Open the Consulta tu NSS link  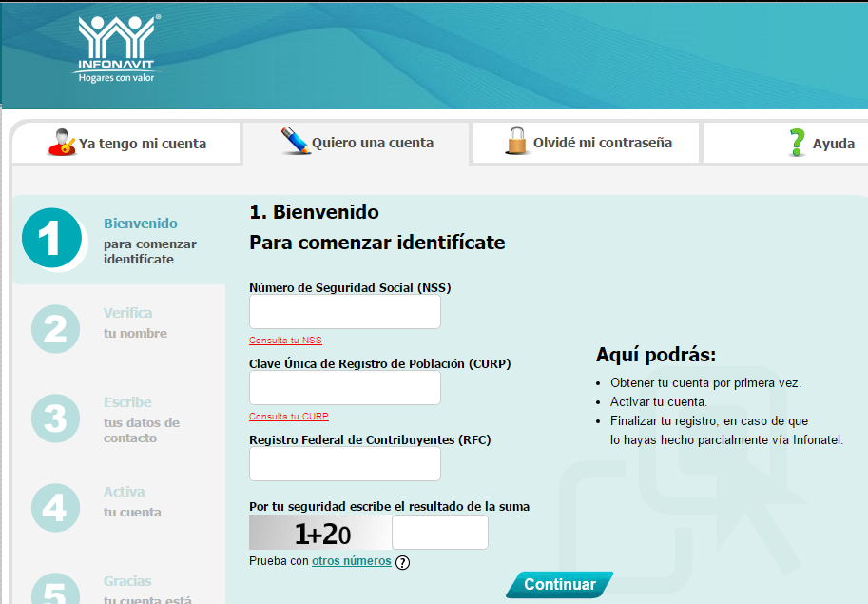(x=284, y=340)
